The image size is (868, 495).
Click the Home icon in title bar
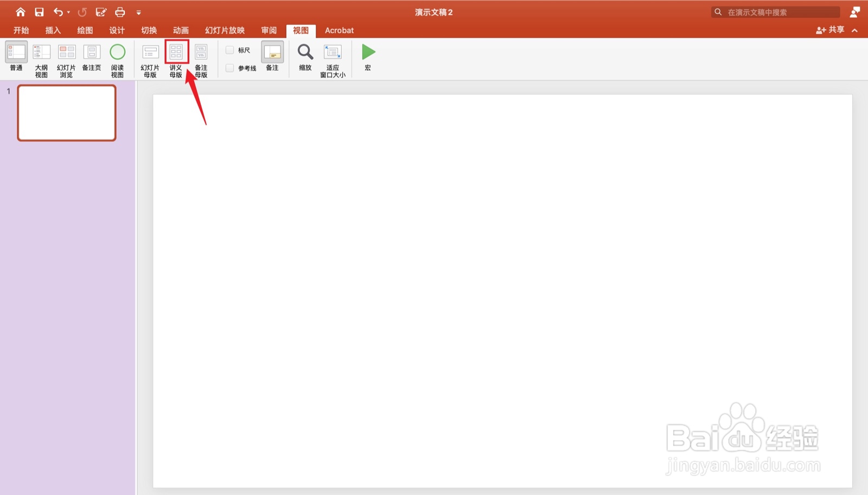tap(20, 12)
